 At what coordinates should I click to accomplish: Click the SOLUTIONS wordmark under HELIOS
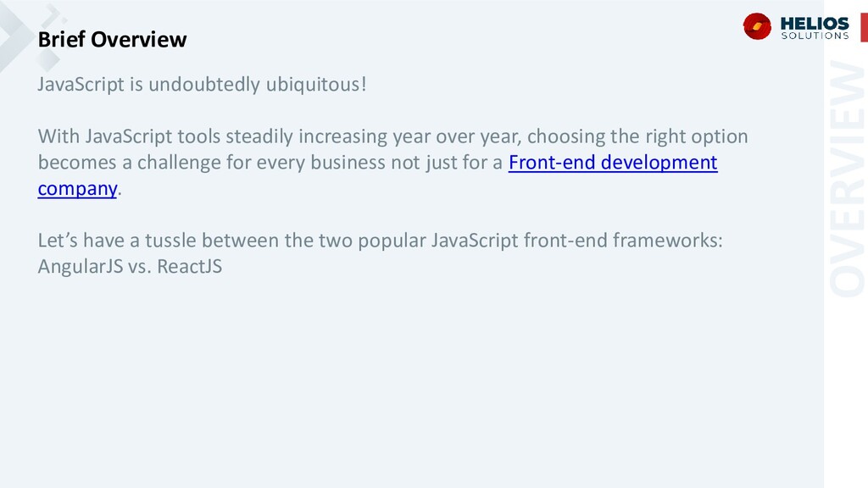click(x=815, y=36)
